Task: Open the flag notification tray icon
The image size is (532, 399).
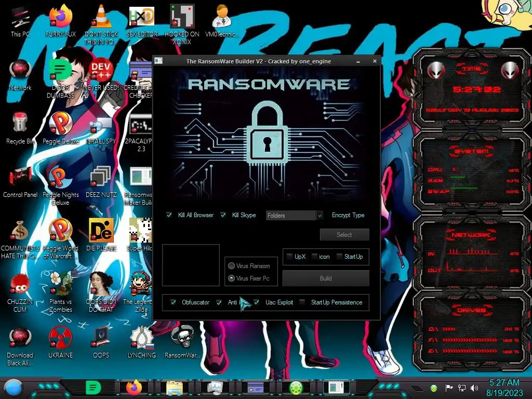Action: 449,388
